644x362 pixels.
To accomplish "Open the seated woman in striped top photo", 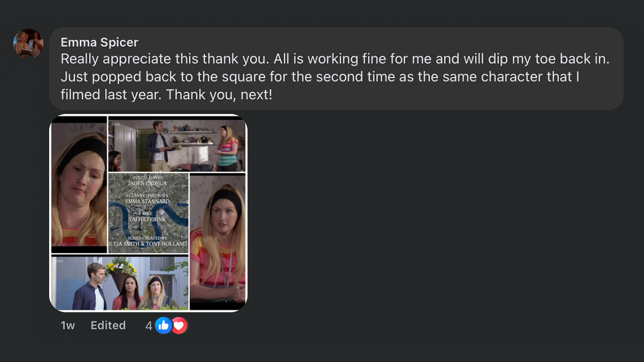I will coord(218,242).
